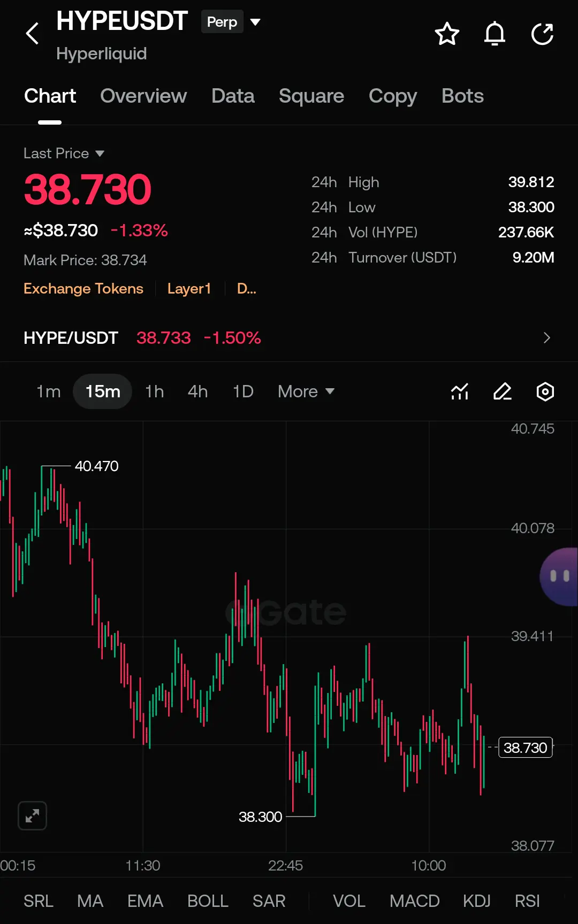
Task: Set a price alert with bell icon
Action: (495, 34)
